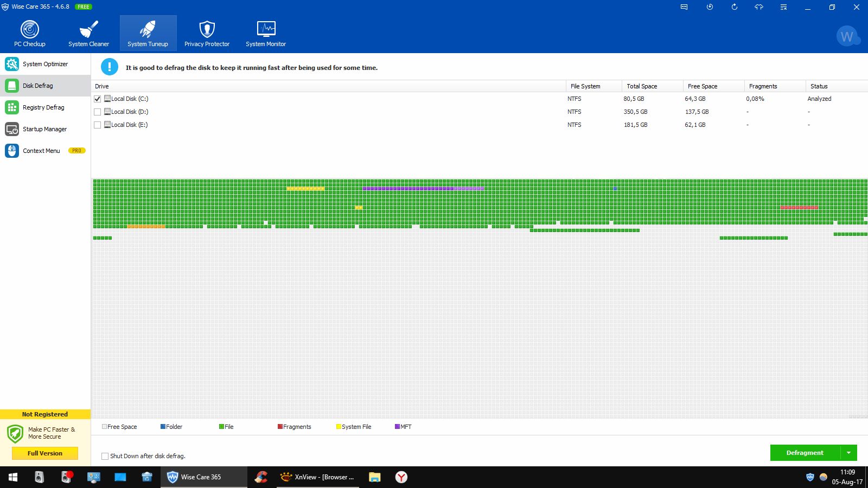Click the blue Folder legend swatch
The height and width of the screenshot is (488, 868).
click(163, 427)
